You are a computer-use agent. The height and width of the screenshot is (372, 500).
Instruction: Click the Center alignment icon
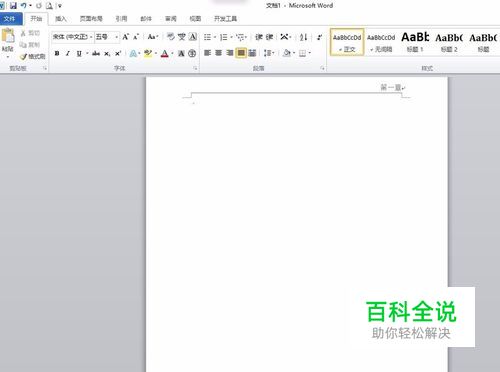218,53
